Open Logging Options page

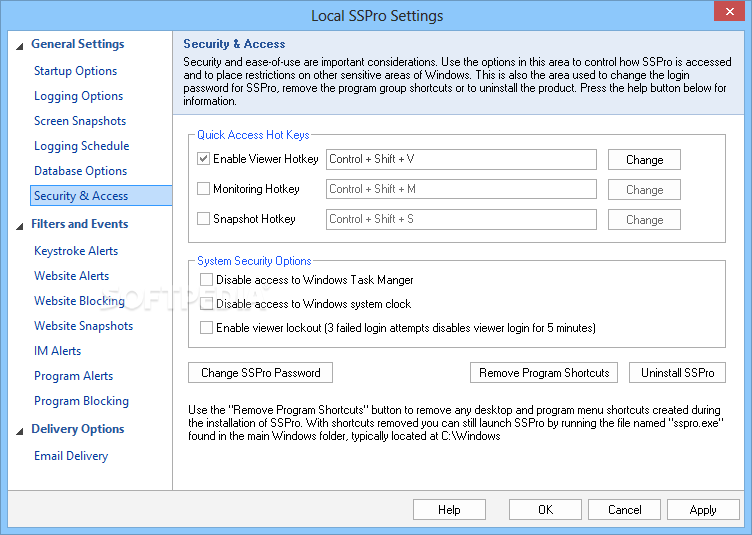click(78, 96)
